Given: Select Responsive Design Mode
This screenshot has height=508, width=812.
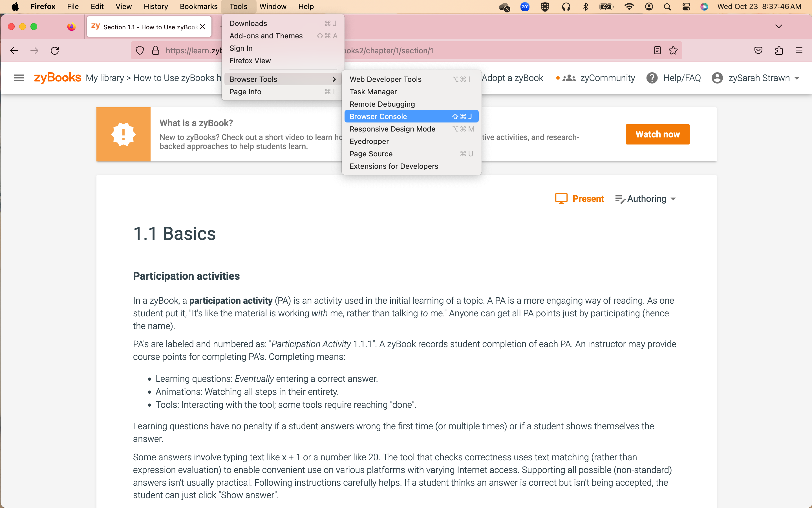Looking at the screenshot, I should pos(411,129).
